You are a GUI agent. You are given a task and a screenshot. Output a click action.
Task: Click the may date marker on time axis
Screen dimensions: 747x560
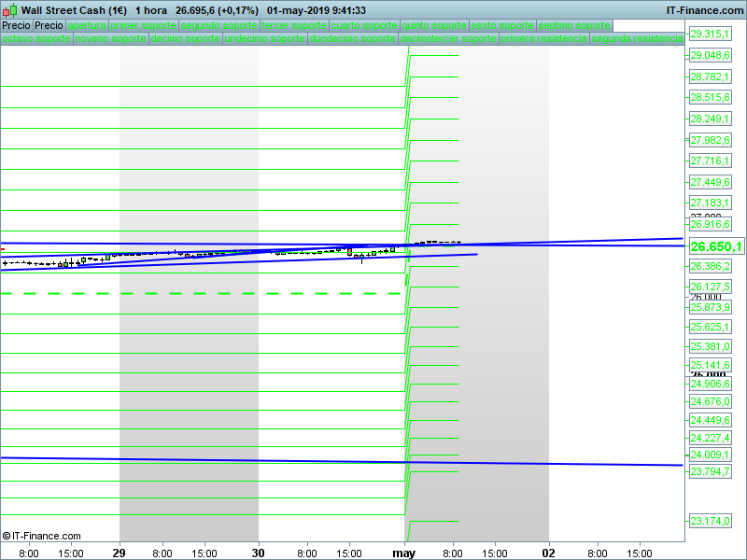tap(404, 553)
